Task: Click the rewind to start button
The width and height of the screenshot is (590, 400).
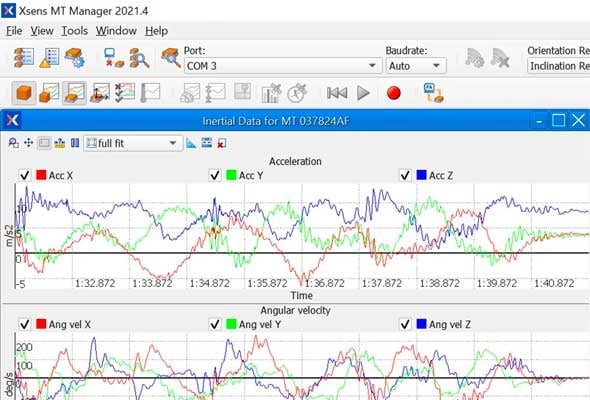Action: [337, 93]
